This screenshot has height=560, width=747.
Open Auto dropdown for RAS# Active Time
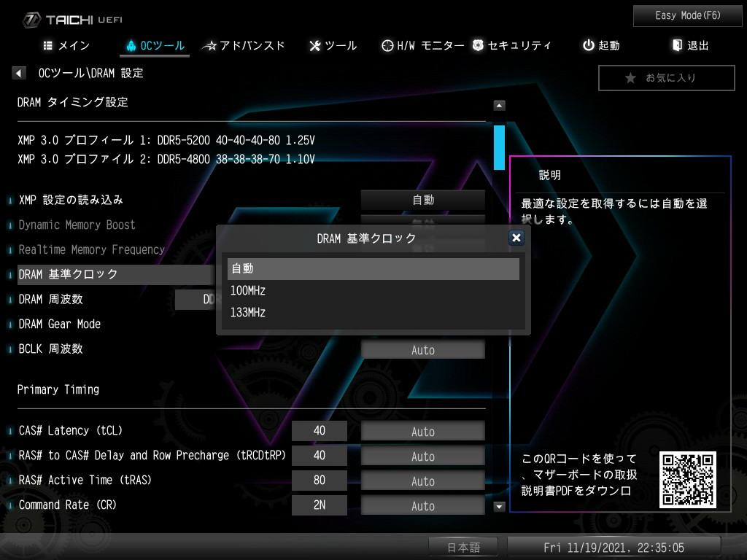pos(422,481)
